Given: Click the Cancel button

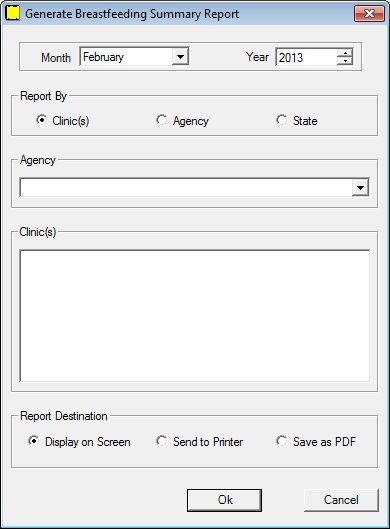Looking at the screenshot, I should coord(341,500).
